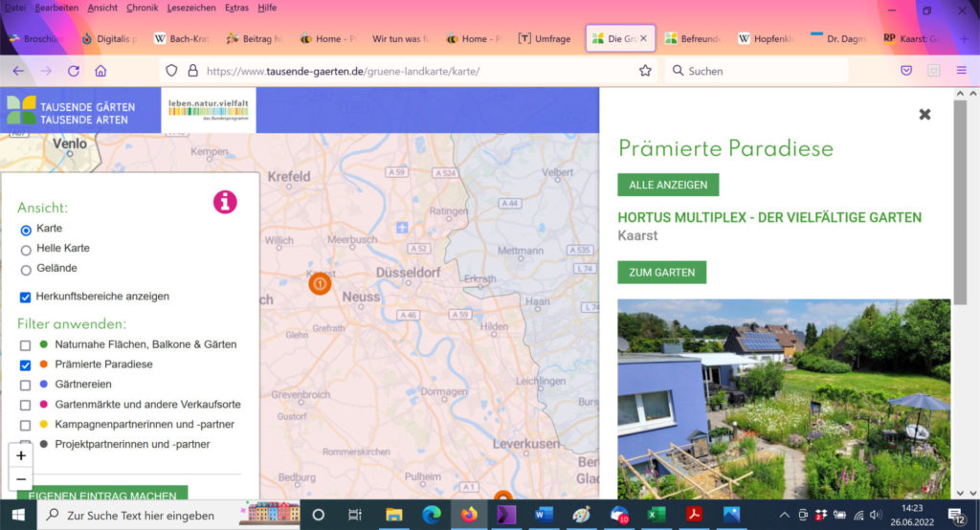Switch to the Hopfenkl tab
This screenshot has height=530, width=980.
point(767,38)
